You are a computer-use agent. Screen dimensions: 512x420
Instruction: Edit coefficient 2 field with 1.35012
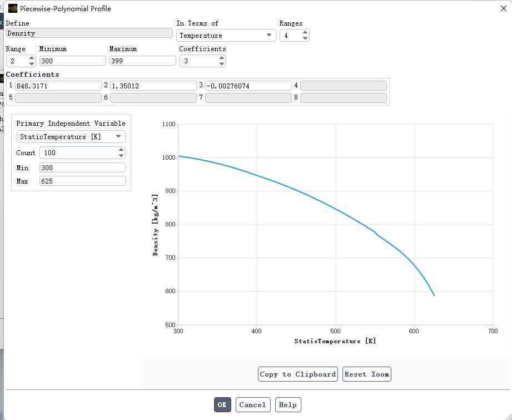(x=153, y=86)
